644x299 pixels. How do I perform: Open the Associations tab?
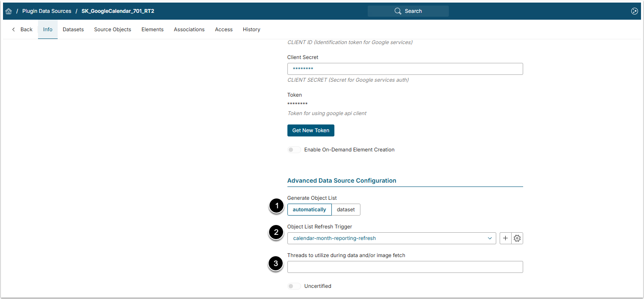pos(189,30)
